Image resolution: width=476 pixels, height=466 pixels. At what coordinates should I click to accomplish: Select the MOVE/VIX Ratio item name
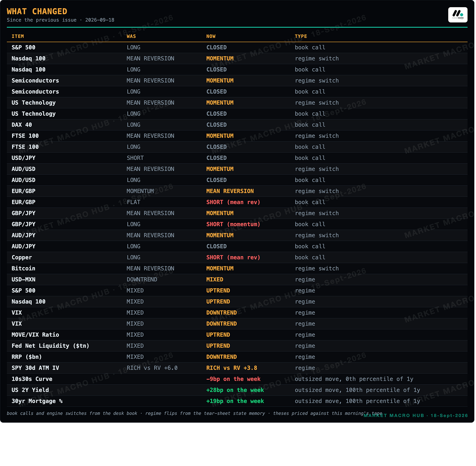click(x=35, y=335)
